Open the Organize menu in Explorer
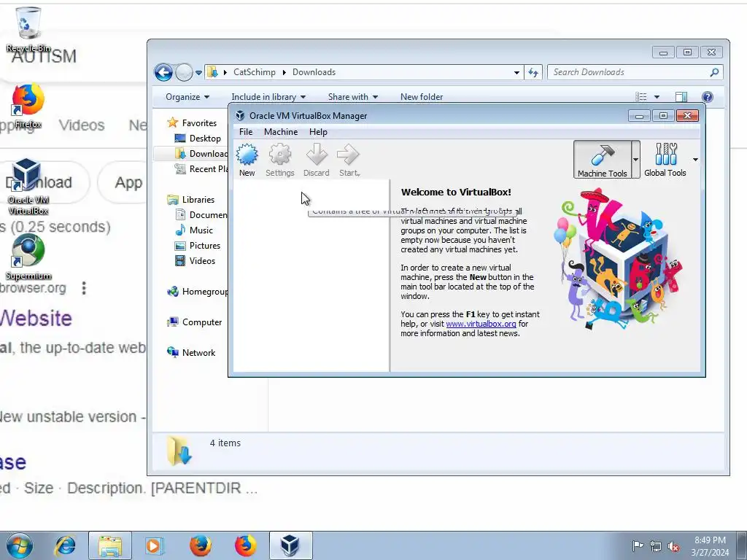Viewport: 747px width, 560px height. [x=187, y=97]
